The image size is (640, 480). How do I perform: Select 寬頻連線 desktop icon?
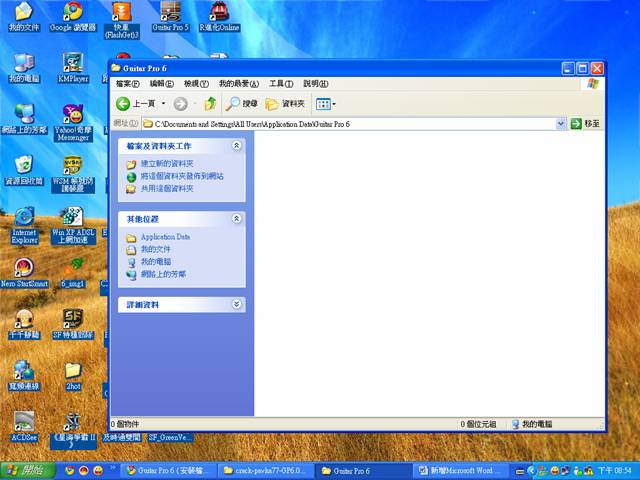(24, 375)
